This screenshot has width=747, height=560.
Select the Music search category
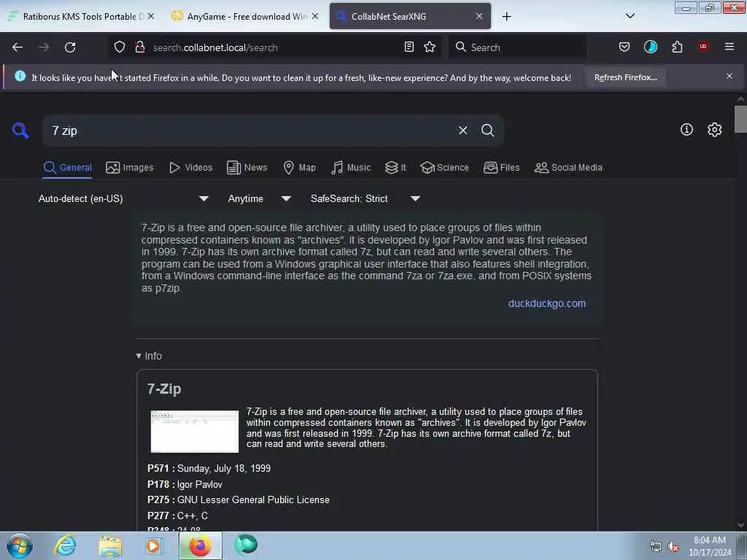pos(351,168)
